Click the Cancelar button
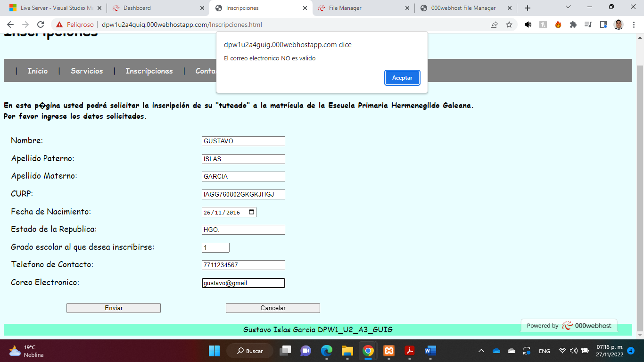The image size is (644, 362). click(x=273, y=308)
